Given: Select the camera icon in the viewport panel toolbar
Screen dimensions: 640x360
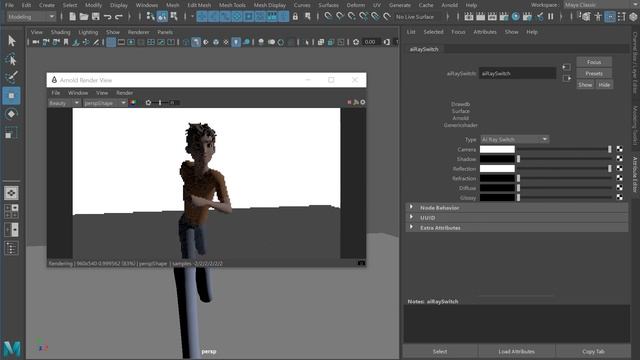Looking at the screenshot, I should pyautogui.click(x=36, y=42).
